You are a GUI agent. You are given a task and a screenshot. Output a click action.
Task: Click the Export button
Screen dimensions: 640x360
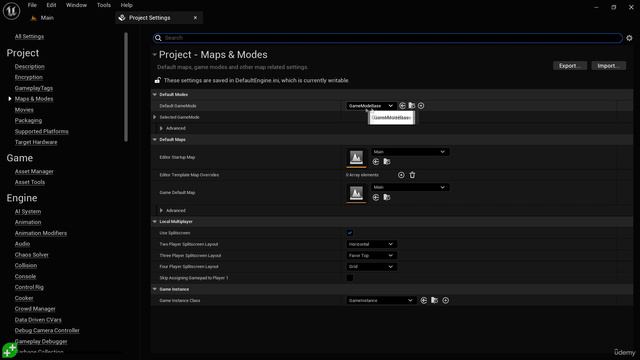pos(570,66)
